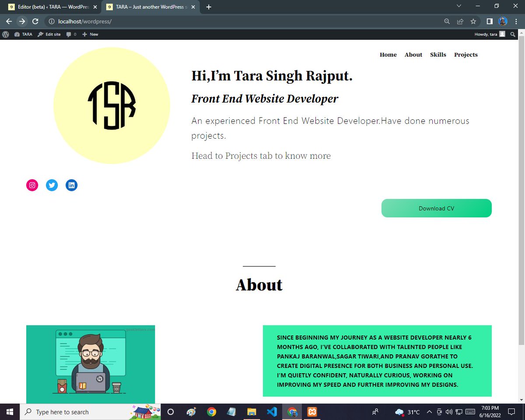525x420 pixels.
Task: Open the TARA site menu in admin bar
Action: [x=23, y=34]
